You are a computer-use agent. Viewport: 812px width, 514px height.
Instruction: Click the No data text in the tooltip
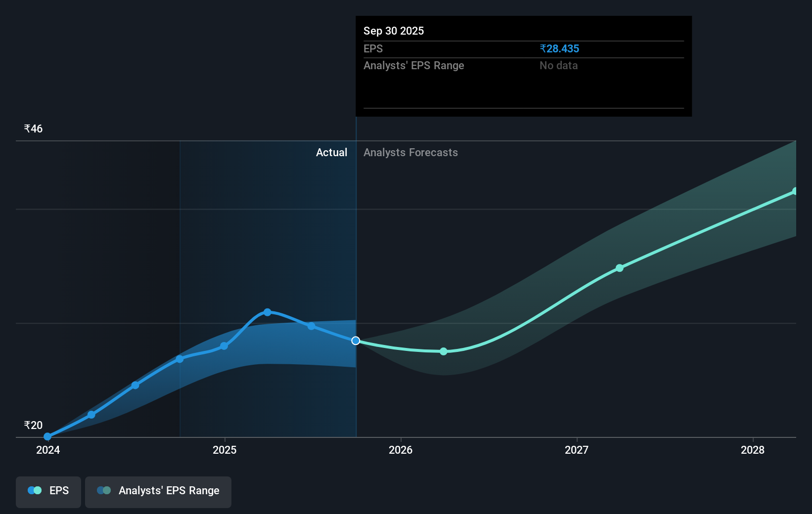pos(558,65)
